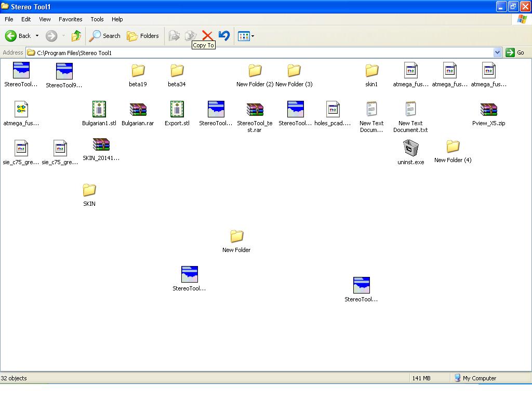Select the StereoTool_test.rar archive
Screen dimensions: 532x399
tap(255, 117)
